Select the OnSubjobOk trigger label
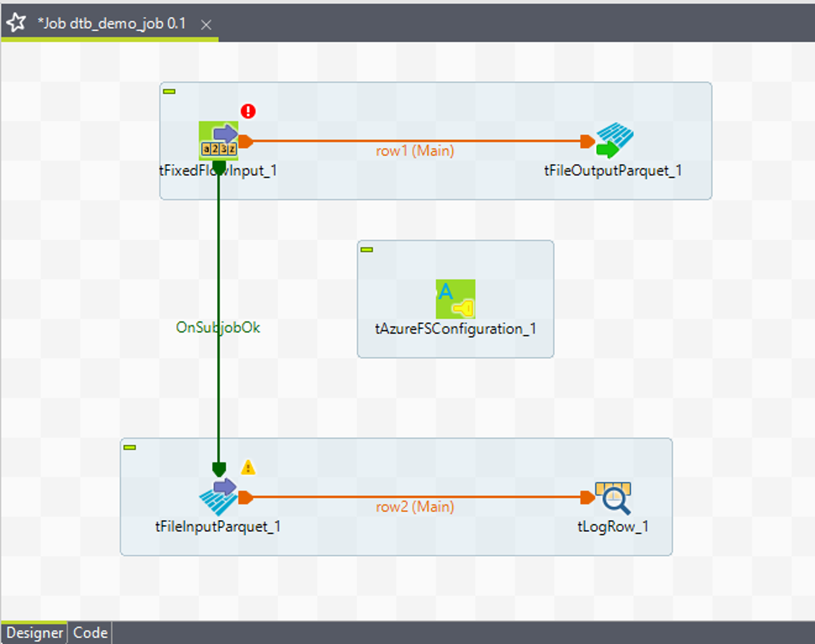This screenshot has height=644, width=815. 218,327
